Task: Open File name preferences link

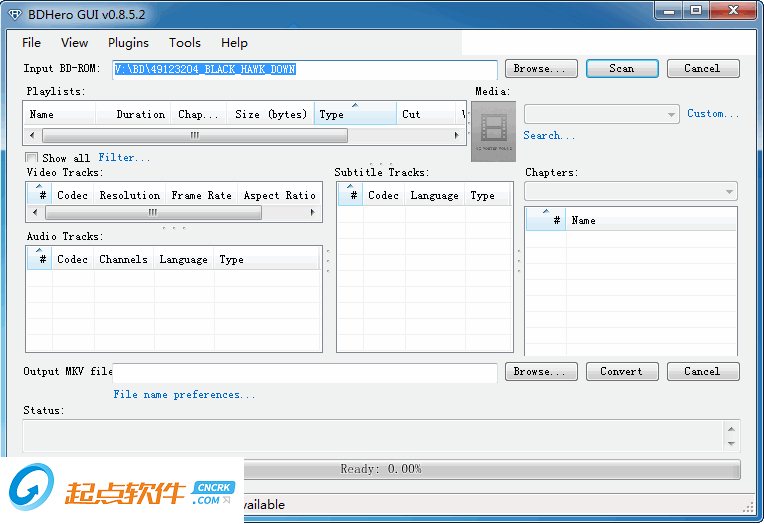Action: point(184,395)
